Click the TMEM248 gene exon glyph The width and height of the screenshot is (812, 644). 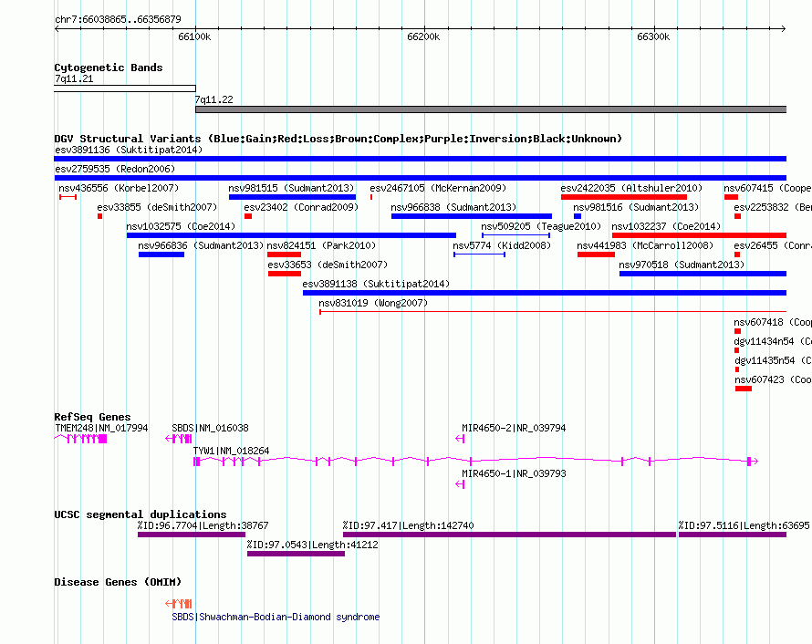pos(81,439)
